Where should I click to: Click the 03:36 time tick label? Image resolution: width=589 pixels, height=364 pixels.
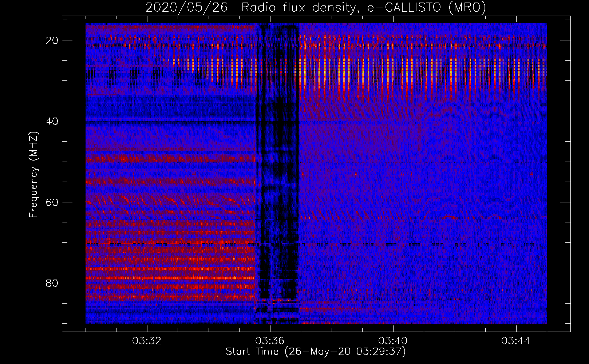click(x=270, y=341)
